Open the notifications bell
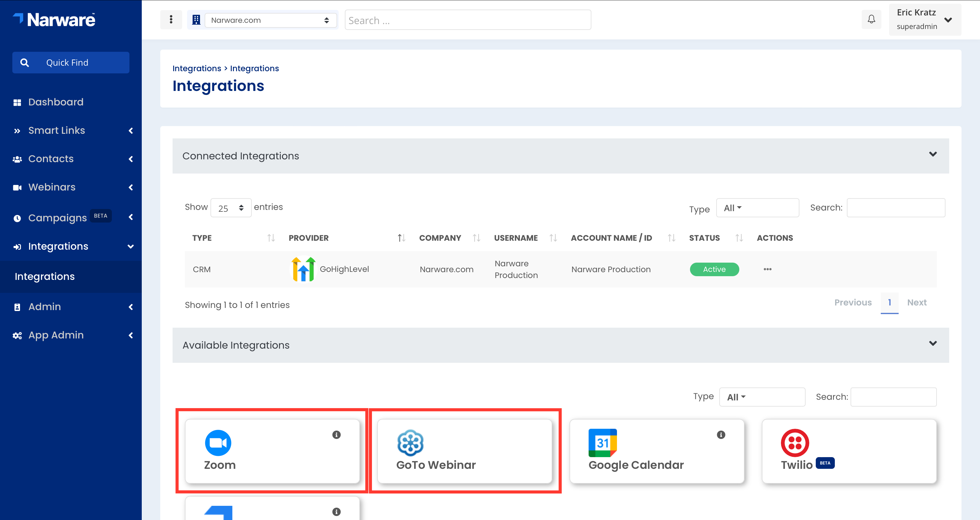Screen dimensions: 980x520 point(871,19)
